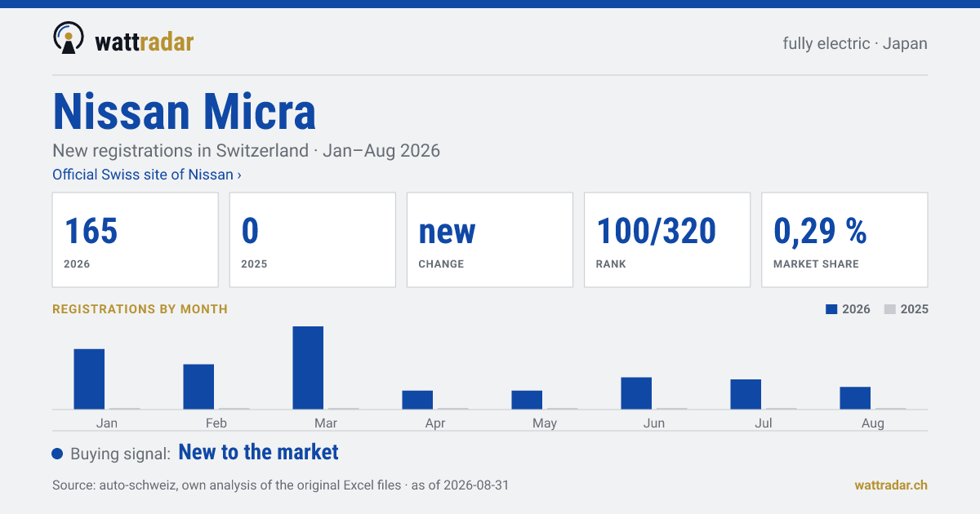980x514 pixels.
Task: Click the wattradar radar logo icon
Action: click(69, 38)
